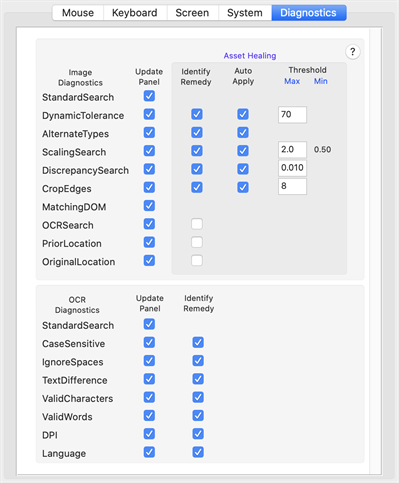Enable PriorLocation Identify Remedy checkbox
The height and width of the screenshot is (483, 399).
[197, 242]
